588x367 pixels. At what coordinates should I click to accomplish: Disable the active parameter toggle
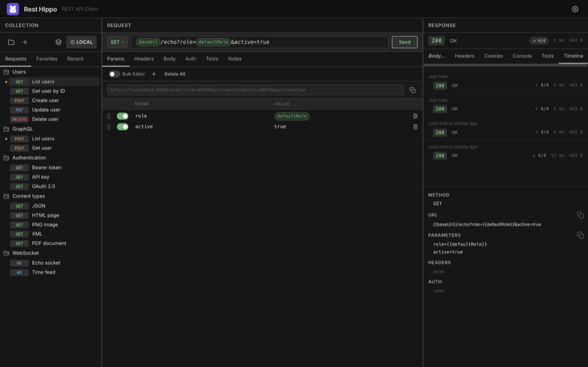click(123, 127)
